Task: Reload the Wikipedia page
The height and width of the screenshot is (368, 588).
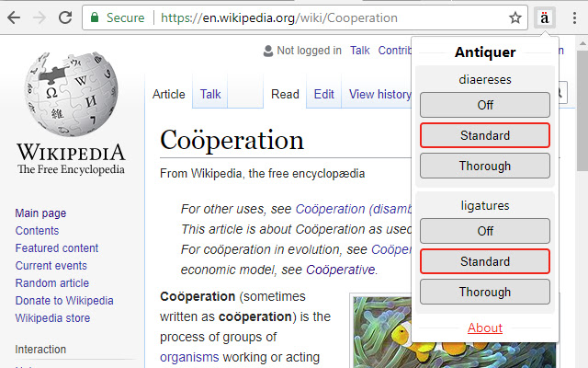Action: point(65,17)
